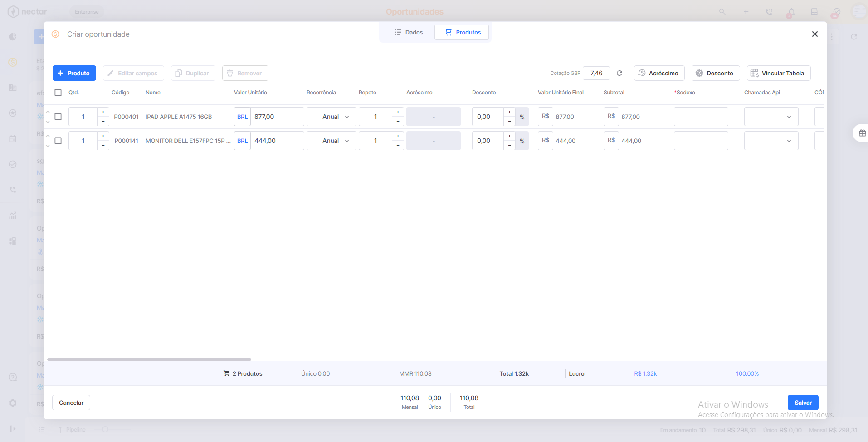Click the 100.00% profit margin value
This screenshot has width=868, height=442.
click(x=747, y=373)
